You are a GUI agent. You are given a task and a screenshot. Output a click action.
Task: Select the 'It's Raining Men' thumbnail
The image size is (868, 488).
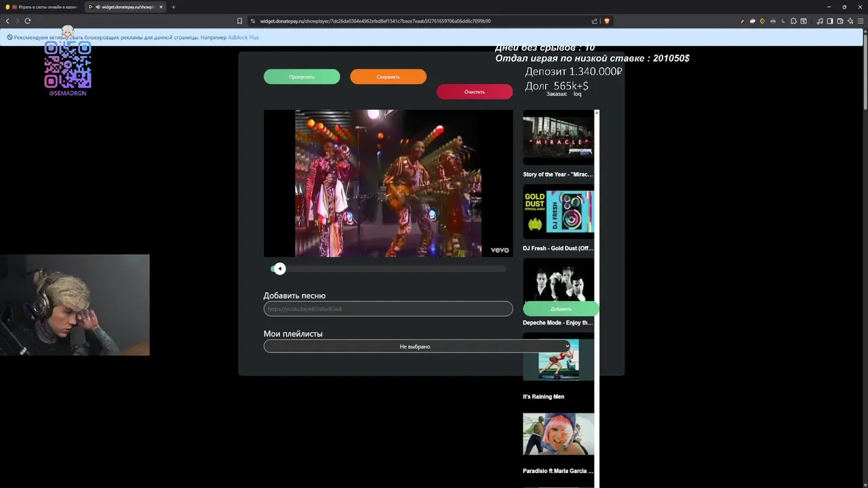click(x=558, y=360)
